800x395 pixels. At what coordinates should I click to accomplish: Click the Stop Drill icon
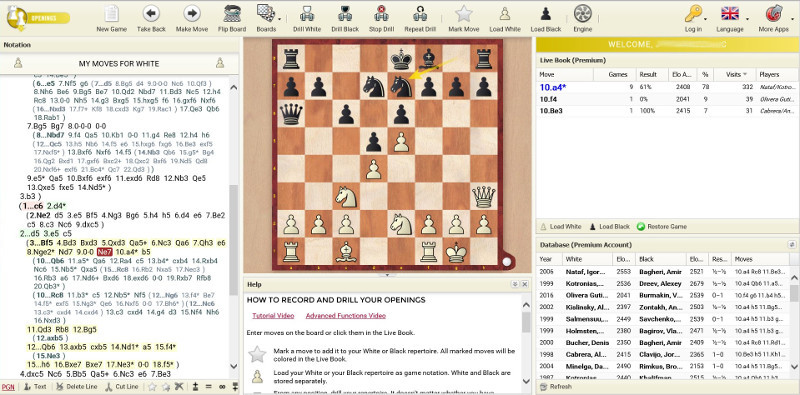381,14
